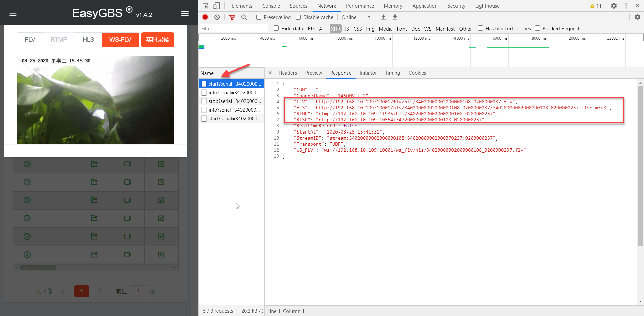Click the 实时录像 live recording button
The width and height of the screenshot is (644, 316).
tap(158, 40)
